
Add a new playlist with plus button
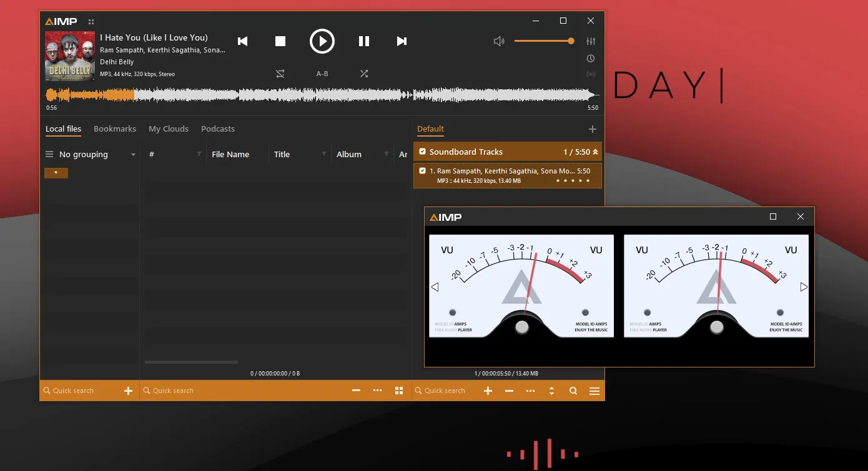[x=593, y=129]
